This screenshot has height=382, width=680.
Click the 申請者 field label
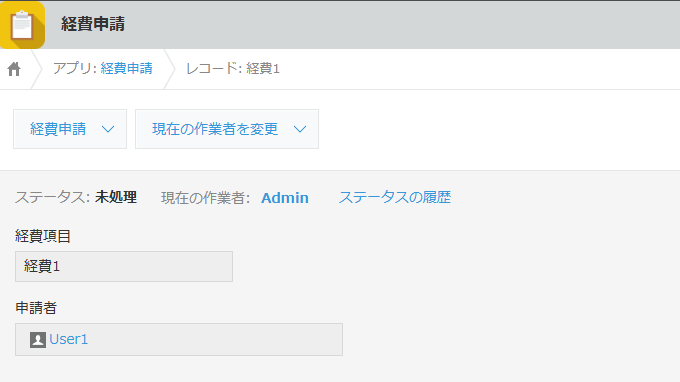36,308
